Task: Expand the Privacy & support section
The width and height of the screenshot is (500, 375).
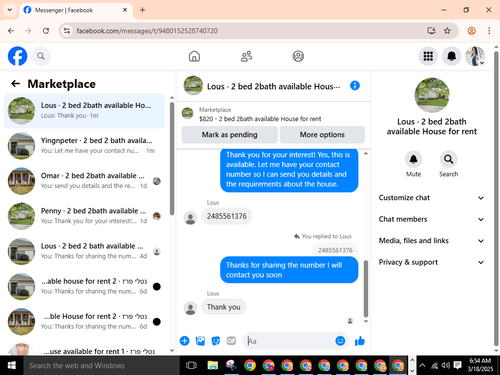Action: [431, 262]
